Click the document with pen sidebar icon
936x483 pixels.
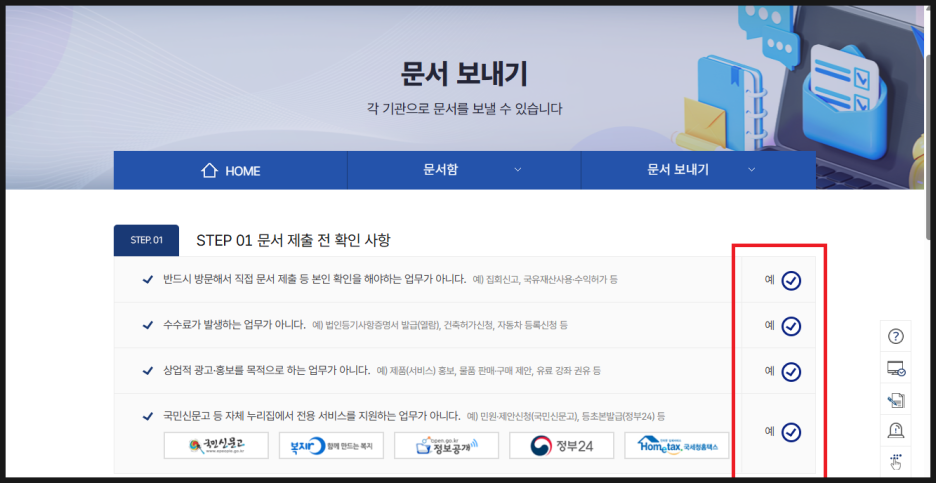point(895,399)
